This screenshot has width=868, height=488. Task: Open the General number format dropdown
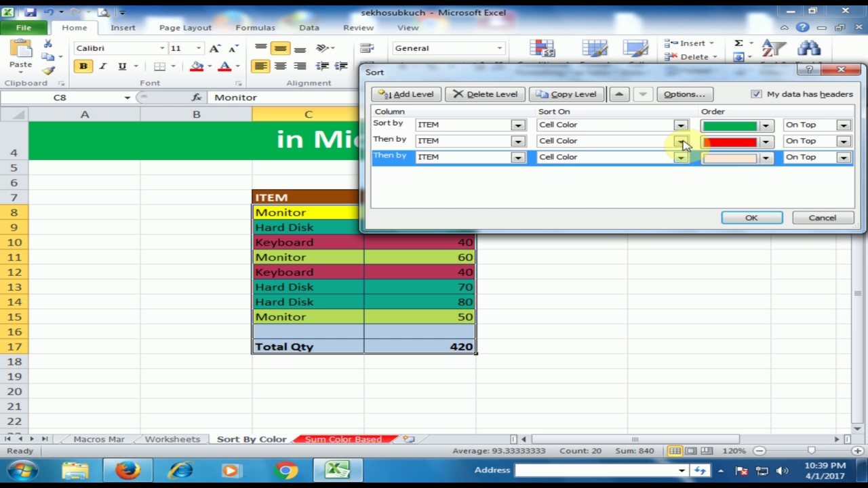click(499, 48)
